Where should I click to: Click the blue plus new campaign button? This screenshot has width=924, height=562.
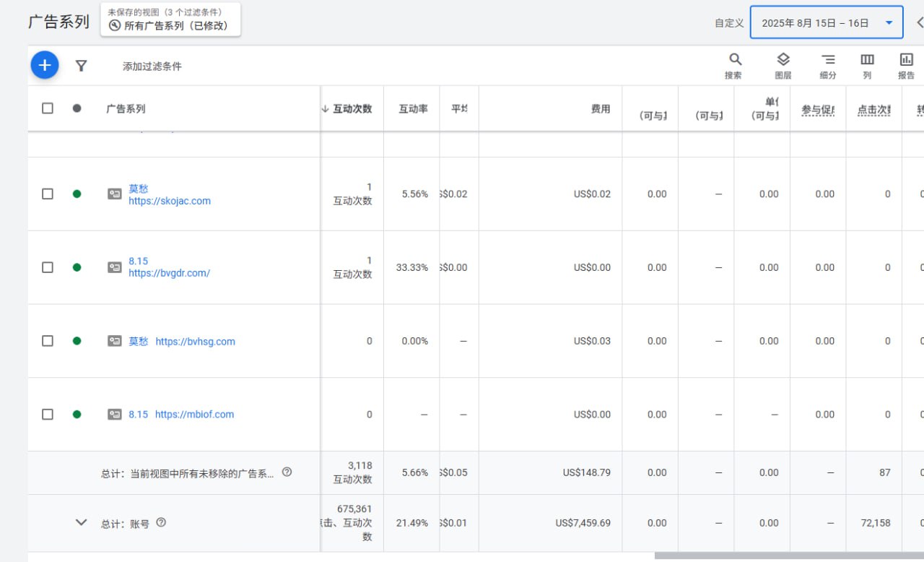pos(45,66)
